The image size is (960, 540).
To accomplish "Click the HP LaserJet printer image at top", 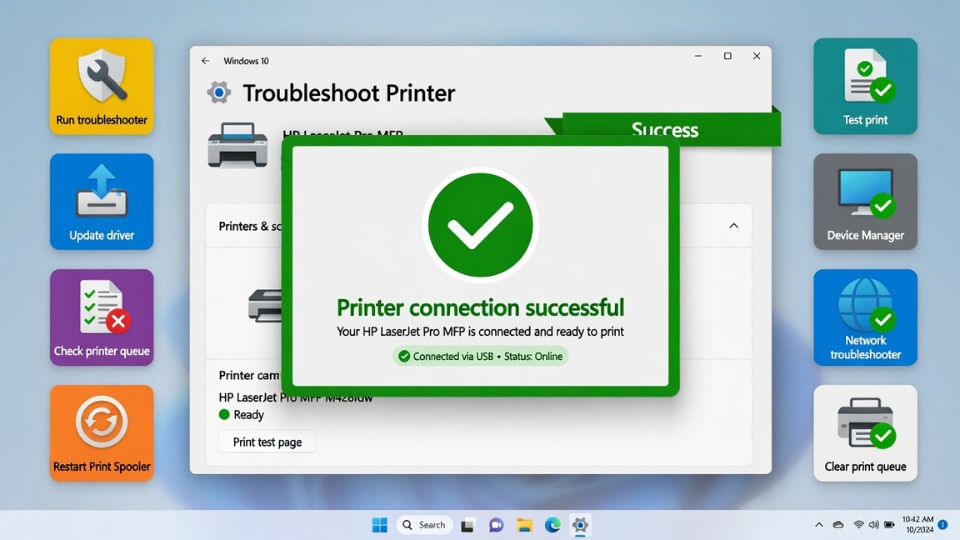I will point(238,145).
